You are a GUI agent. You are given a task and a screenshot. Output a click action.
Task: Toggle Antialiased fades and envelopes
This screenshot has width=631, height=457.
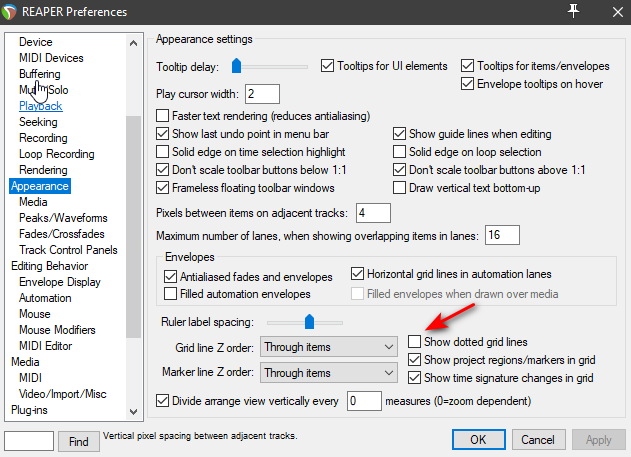(170, 277)
